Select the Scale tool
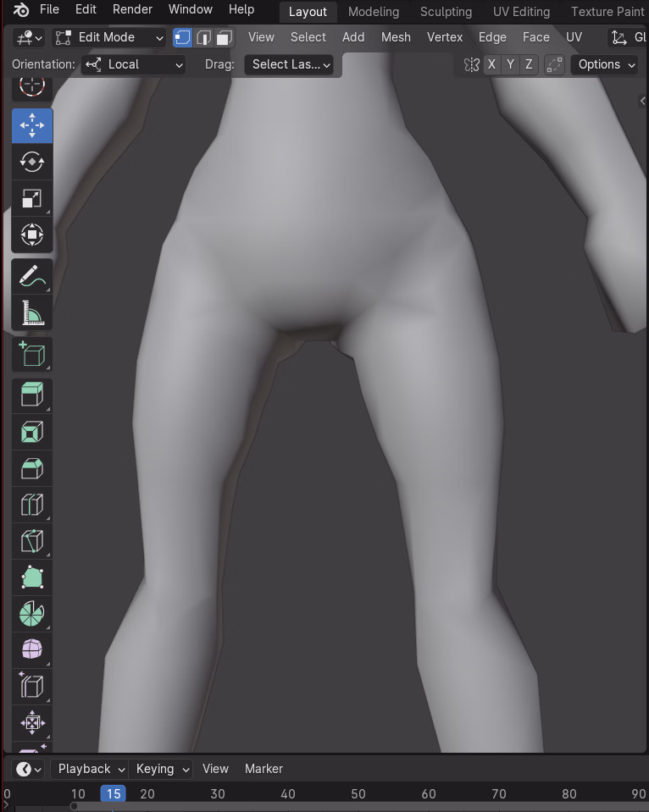The width and height of the screenshot is (649, 812). click(x=32, y=198)
